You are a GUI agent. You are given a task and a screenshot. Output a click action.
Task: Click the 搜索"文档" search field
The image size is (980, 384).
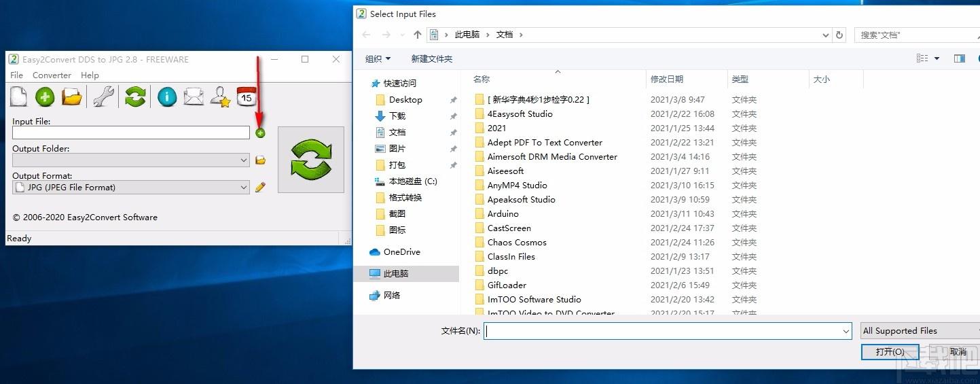[917, 35]
